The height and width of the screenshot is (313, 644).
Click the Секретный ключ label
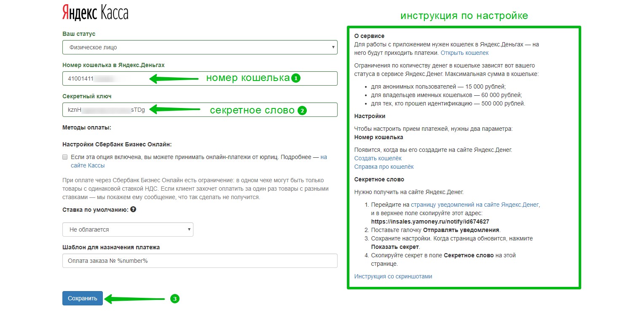pyautogui.click(x=87, y=96)
